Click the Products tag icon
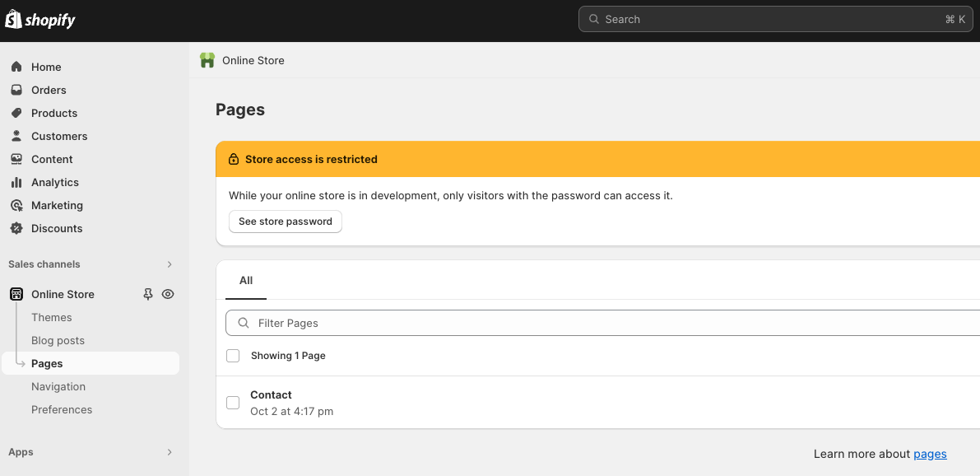 coord(16,113)
